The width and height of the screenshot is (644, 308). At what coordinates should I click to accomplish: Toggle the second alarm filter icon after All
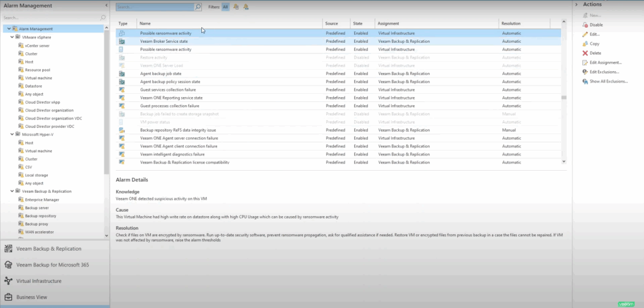245,7
